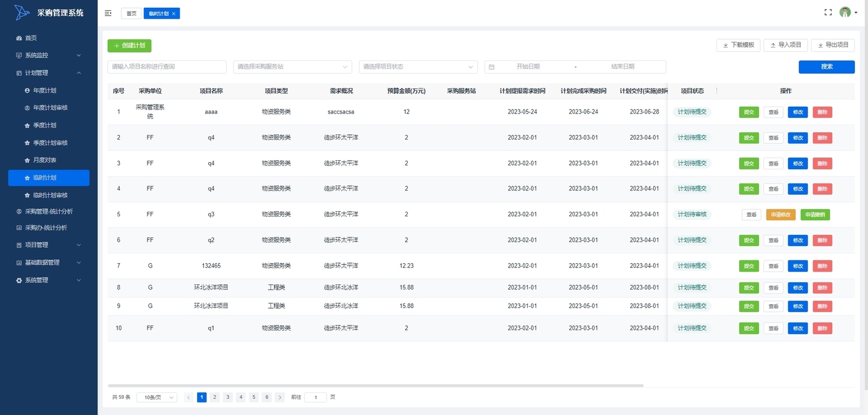Expand the 项目管理 sidebar menu
Viewport: 868px width, 415px height.
point(49,245)
